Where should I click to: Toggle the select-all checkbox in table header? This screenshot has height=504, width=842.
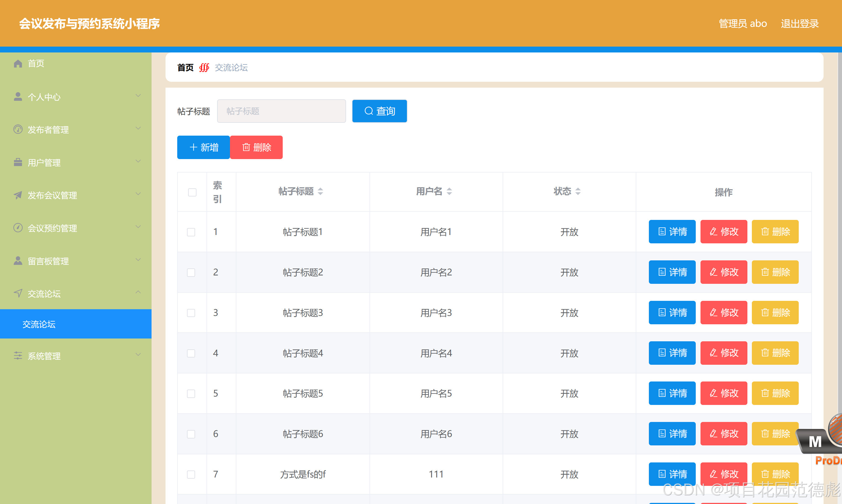pos(192,192)
